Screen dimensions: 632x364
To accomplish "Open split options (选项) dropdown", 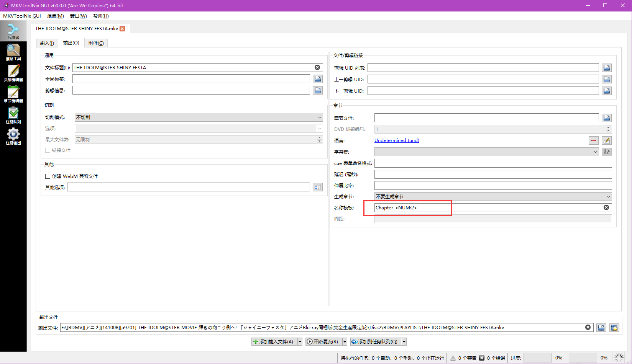I will coord(199,129).
